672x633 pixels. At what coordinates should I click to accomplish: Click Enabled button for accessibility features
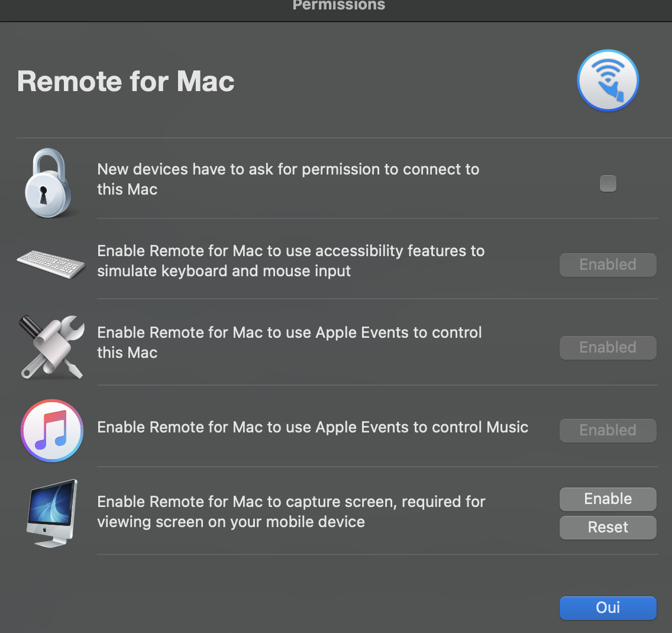tap(608, 264)
